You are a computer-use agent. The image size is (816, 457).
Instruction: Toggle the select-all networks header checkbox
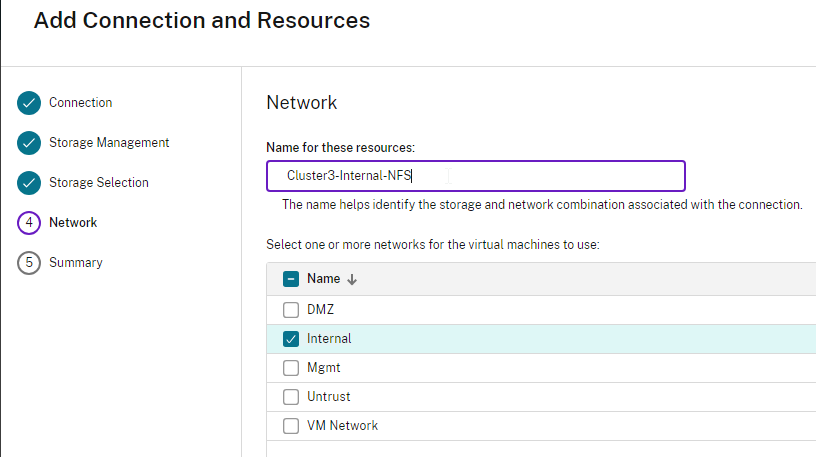pos(291,280)
